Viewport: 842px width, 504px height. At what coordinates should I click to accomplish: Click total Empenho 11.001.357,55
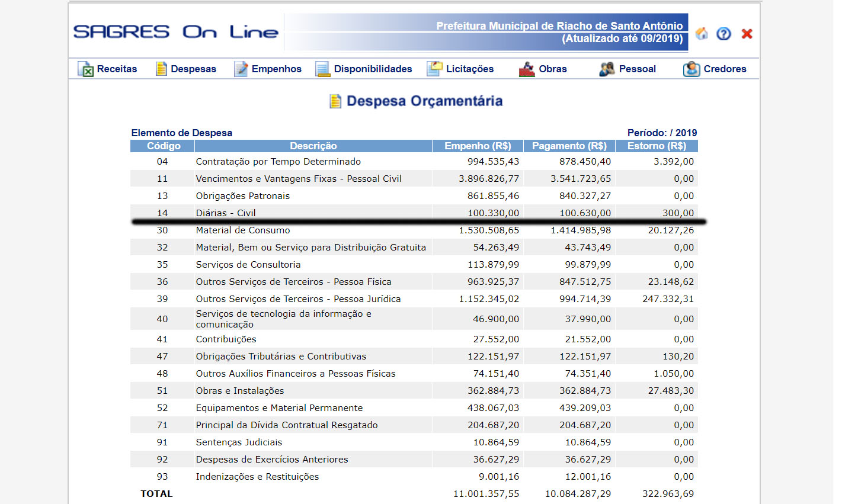point(486,494)
